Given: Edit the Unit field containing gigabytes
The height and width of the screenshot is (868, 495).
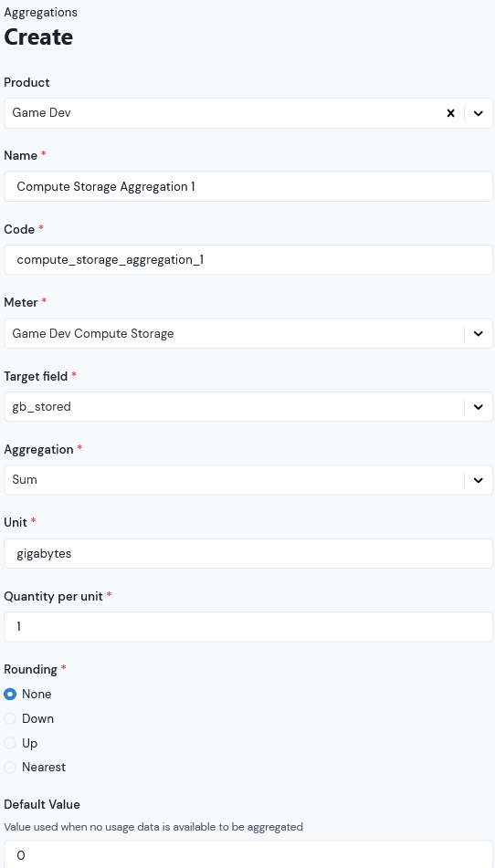Looking at the screenshot, I should point(248,554).
